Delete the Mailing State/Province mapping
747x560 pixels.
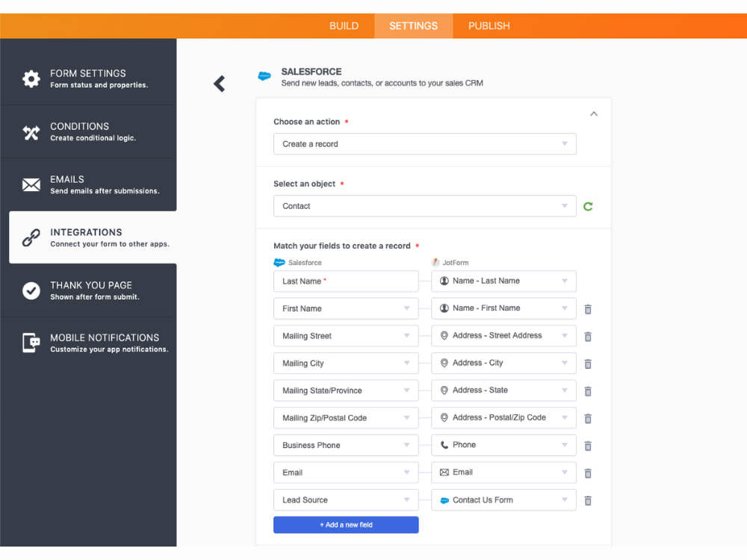588,391
